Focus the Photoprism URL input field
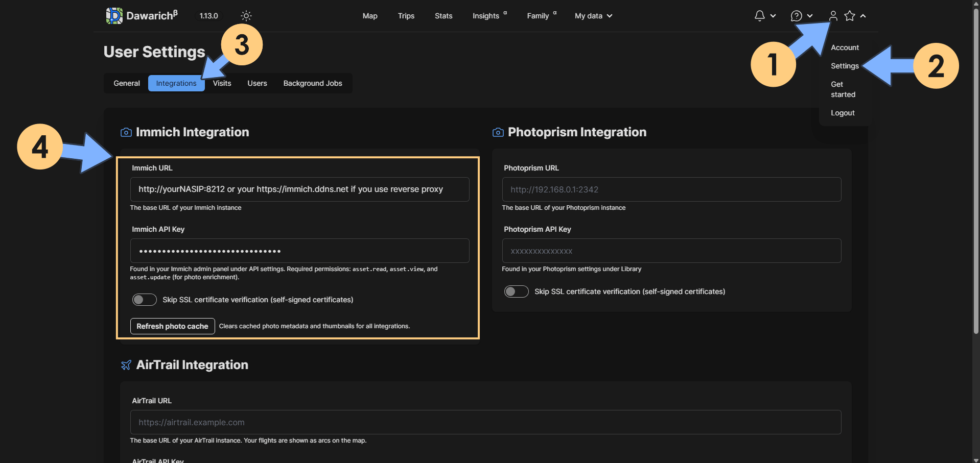This screenshot has width=980, height=463. click(x=672, y=189)
